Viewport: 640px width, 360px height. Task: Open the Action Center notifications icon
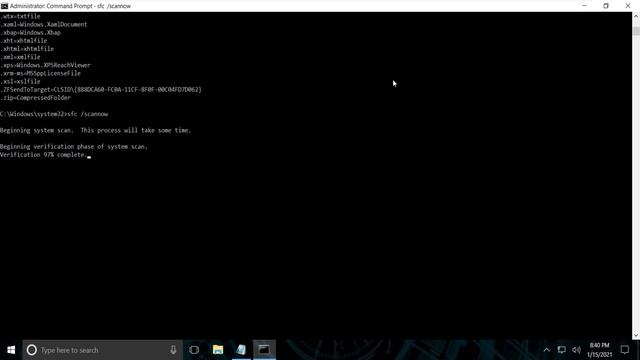[x=624, y=350]
